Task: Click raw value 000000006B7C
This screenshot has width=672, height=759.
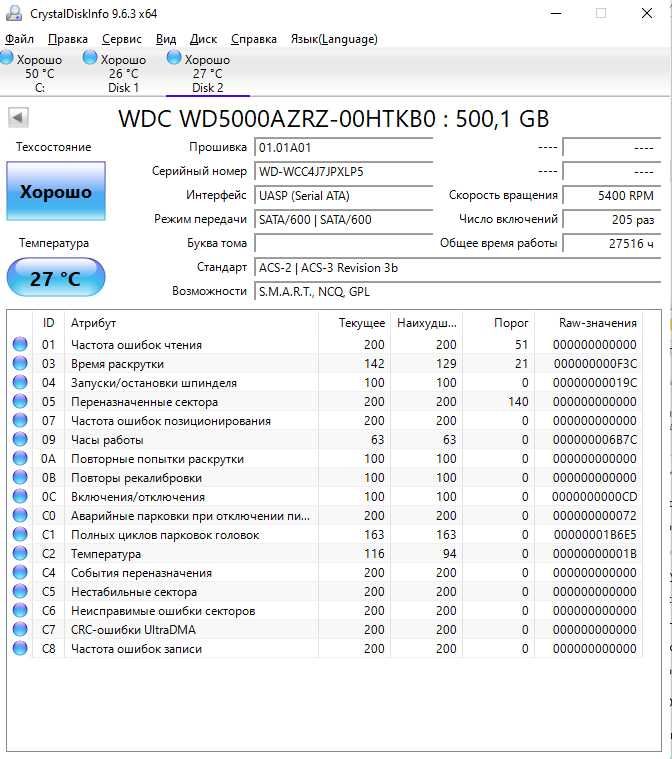Action: tap(595, 440)
